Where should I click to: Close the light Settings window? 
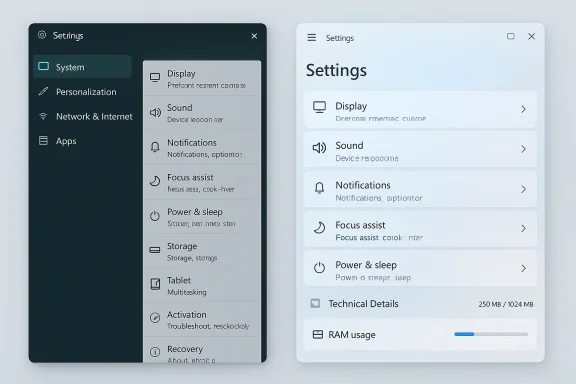click(x=531, y=36)
